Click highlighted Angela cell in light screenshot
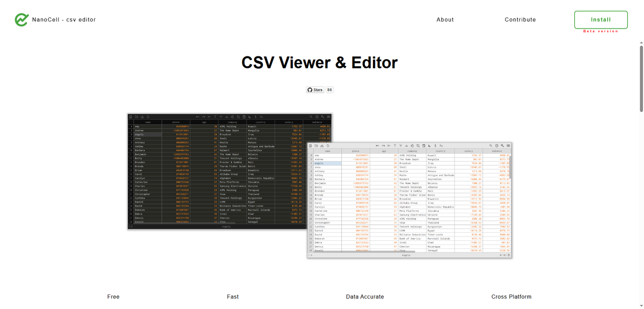The image size is (644, 309). pyautogui.click(x=327, y=163)
